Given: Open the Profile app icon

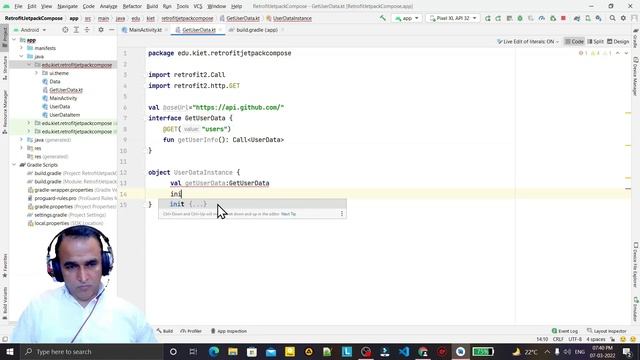Looking at the screenshot, I should click(x=542, y=18).
